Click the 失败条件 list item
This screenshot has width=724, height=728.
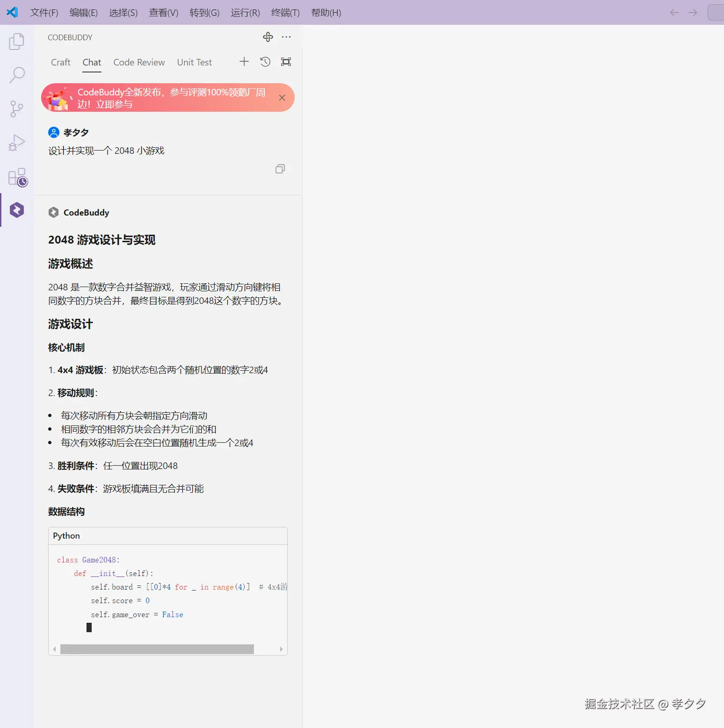point(126,489)
